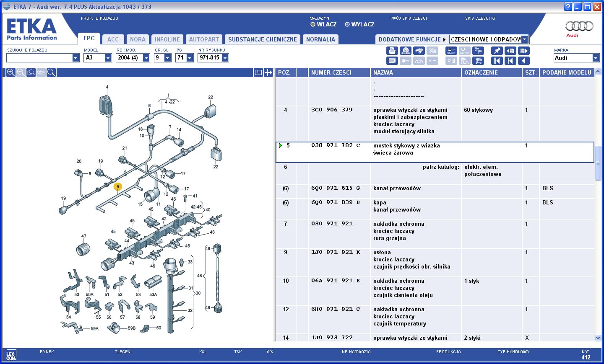Image resolution: width=604 pixels, height=364 pixels.
Task: Zoom in on the parts diagram
Action: coord(11,72)
